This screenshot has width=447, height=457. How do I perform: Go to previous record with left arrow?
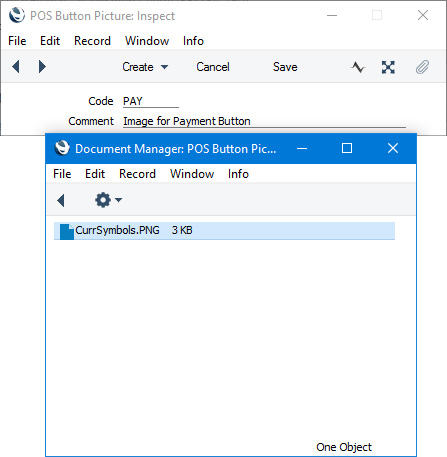pos(16,67)
